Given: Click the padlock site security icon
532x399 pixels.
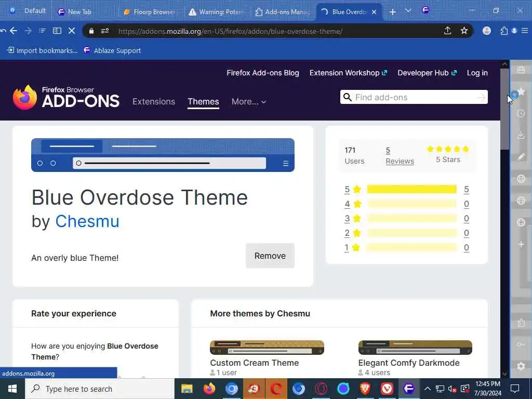Looking at the screenshot, I should [91, 31].
